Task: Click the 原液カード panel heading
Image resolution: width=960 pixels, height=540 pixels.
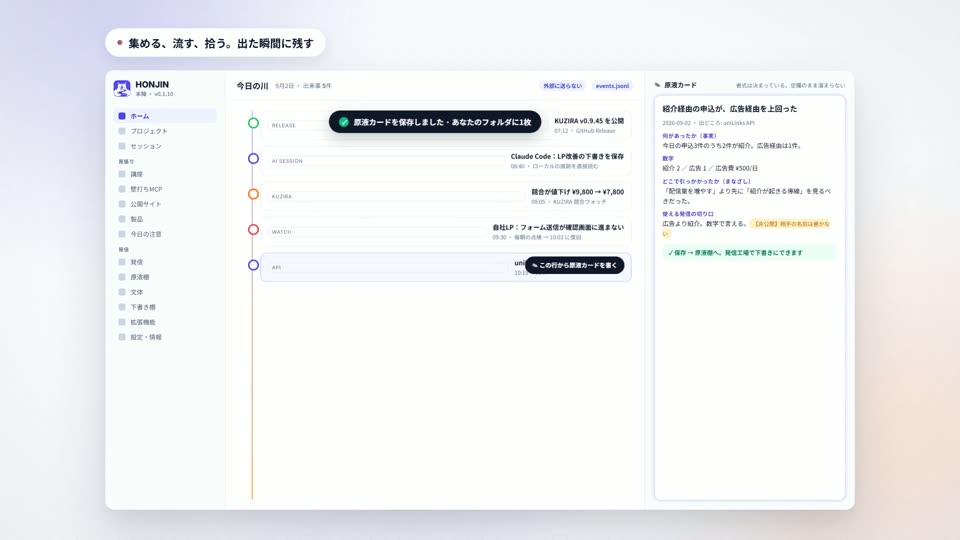Action: pyautogui.click(x=680, y=85)
